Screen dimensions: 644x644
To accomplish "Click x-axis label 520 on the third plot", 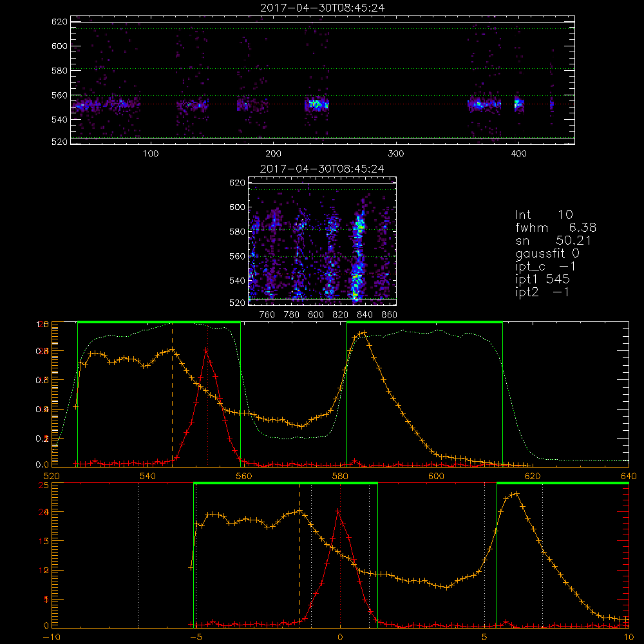I will tap(52, 476).
